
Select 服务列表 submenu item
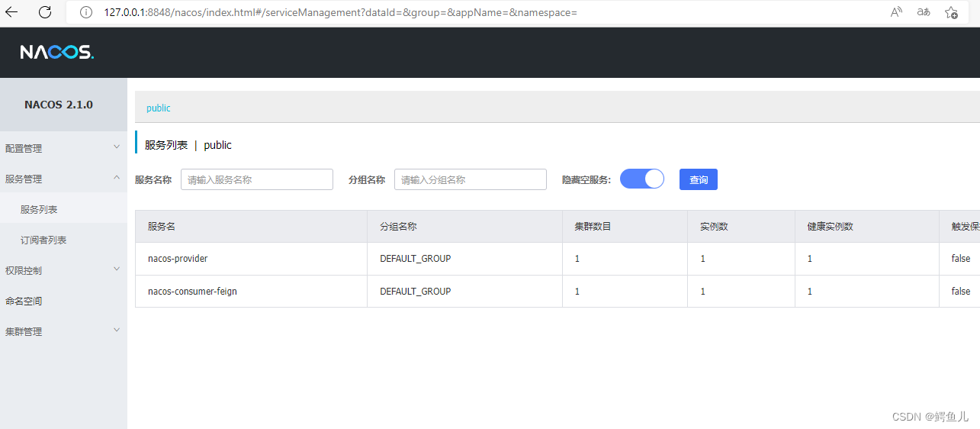(39, 209)
